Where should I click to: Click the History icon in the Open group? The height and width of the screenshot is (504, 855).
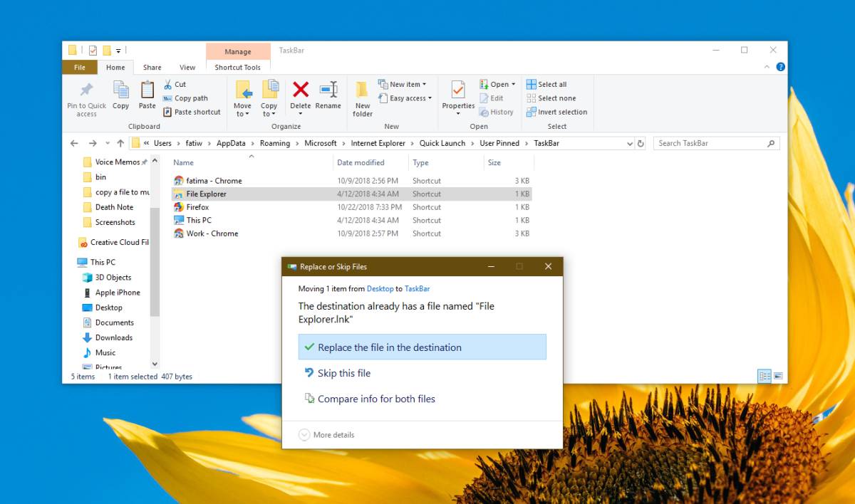[497, 112]
